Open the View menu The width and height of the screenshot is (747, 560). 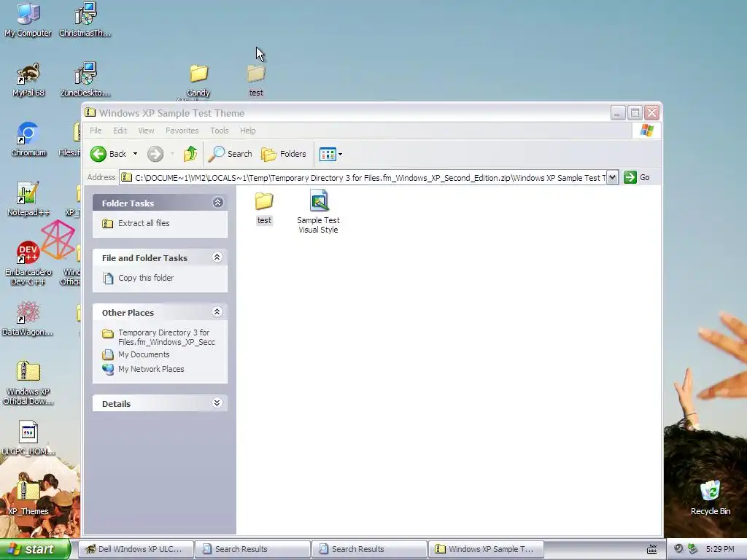146,131
